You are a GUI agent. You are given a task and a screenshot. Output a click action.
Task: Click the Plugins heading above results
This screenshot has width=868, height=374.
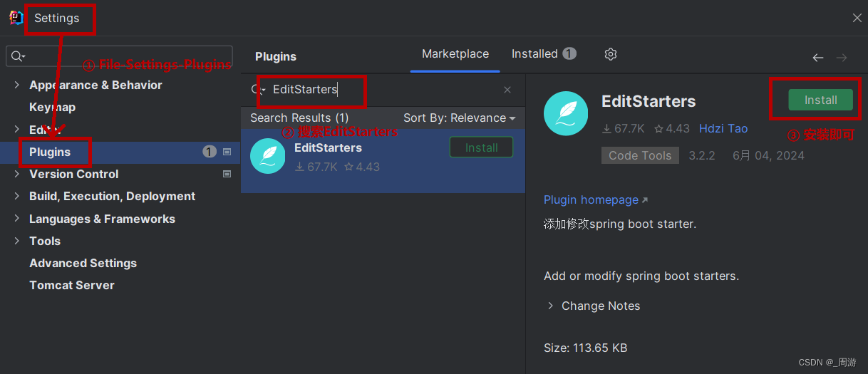point(276,57)
